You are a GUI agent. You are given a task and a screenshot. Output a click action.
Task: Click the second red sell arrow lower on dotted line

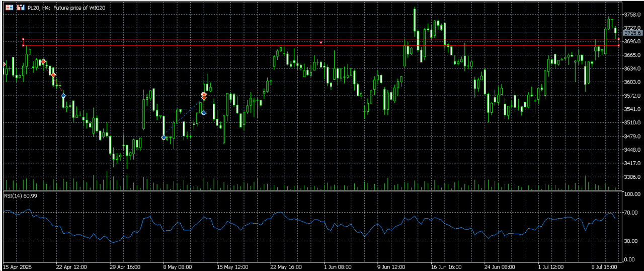point(53,75)
